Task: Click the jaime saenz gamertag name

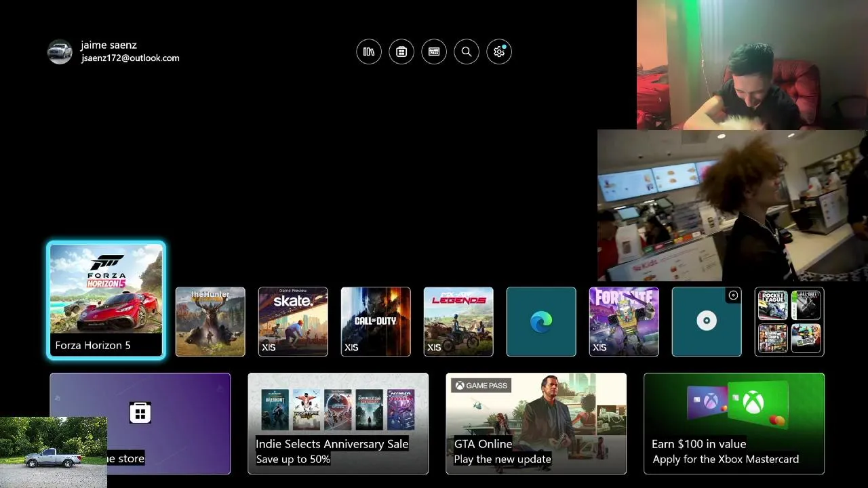Action: [x=108, y=45]
